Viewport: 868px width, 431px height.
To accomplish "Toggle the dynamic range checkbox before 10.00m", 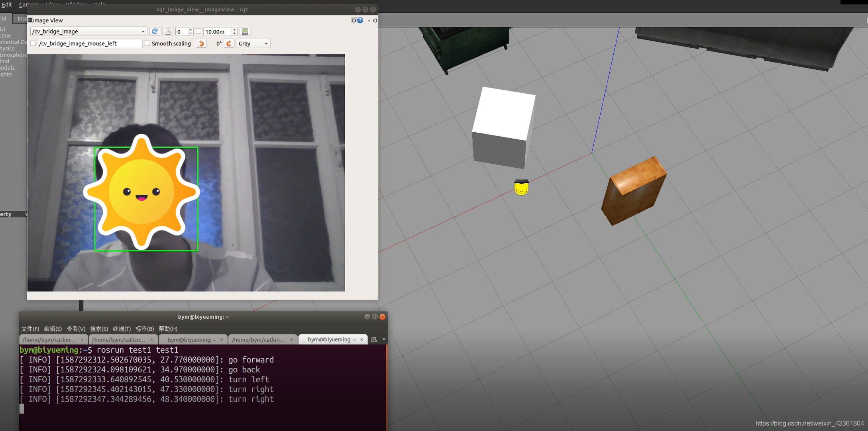I will pos(198,31).
